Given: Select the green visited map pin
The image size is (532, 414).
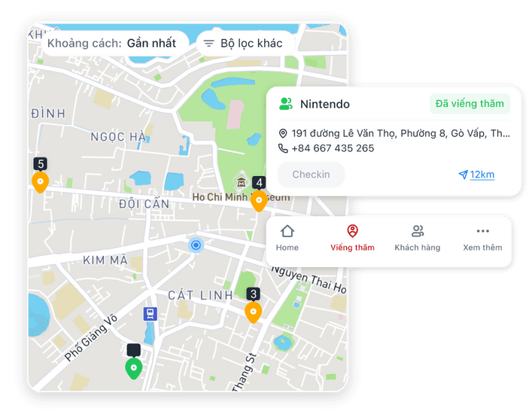Looking at the screenshot, I should [134, 369].
